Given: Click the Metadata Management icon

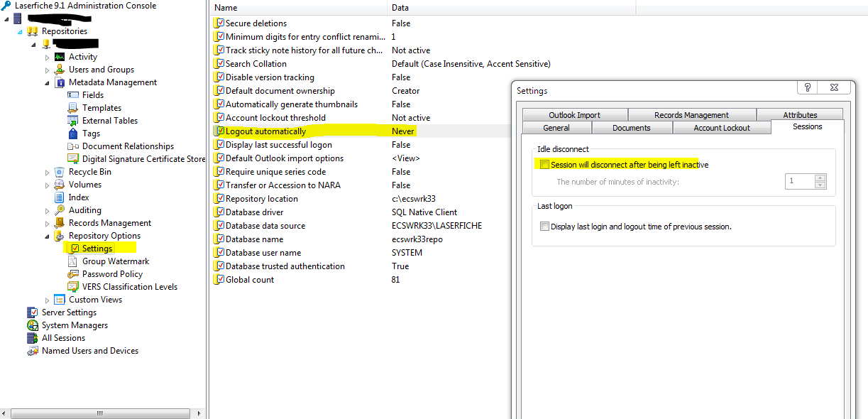Looking at the screenshot, I should point(60,82).
